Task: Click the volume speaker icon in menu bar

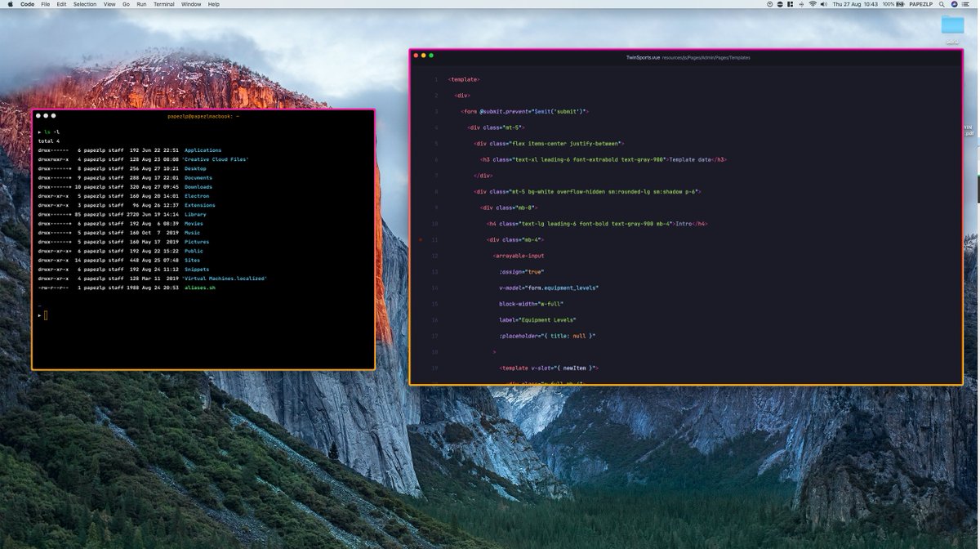Action: [822, 4]
